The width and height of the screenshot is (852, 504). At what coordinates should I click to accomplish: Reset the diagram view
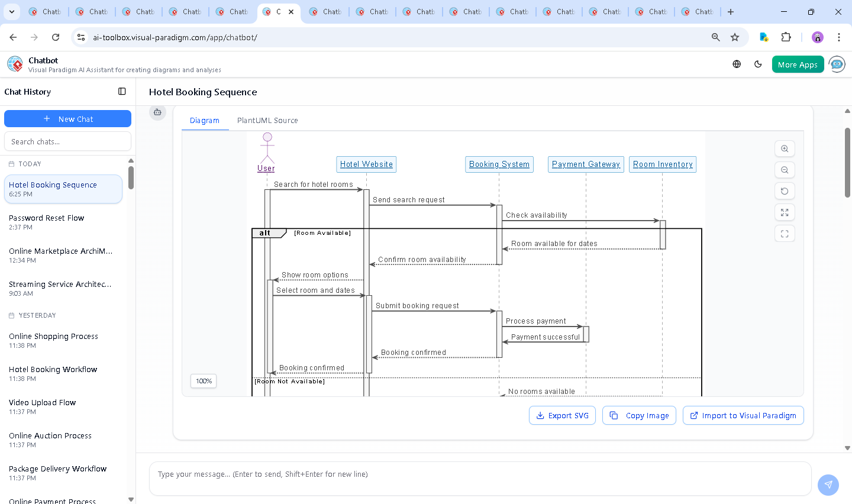pyautogui.click(x=785, y=191)
